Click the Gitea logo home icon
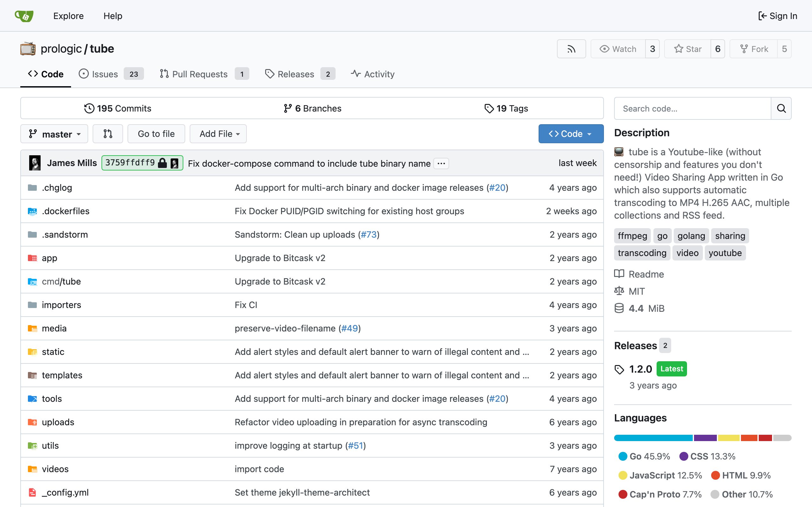The height and width of the screenshot is (507, 812). coord(24,16)
